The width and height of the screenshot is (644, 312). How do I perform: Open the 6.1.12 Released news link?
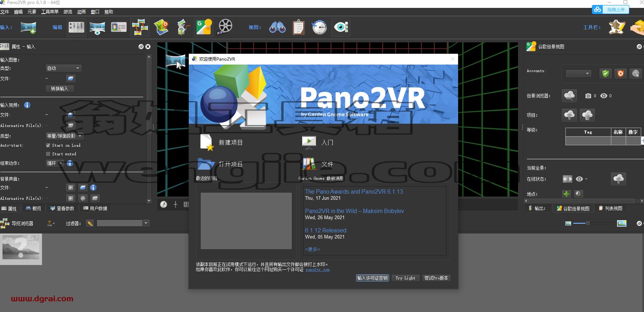pyautogui.click(x=326, y=231)
